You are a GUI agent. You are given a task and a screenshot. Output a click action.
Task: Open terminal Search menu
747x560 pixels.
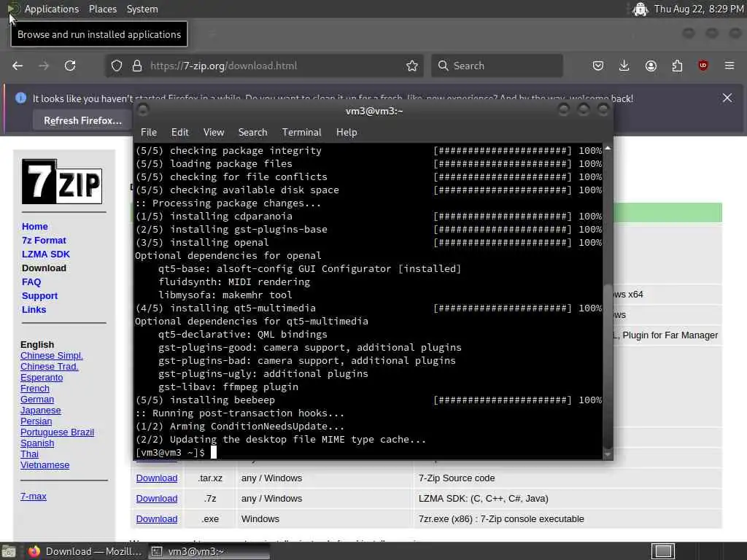pyautogui.click(x=252, y=132)
